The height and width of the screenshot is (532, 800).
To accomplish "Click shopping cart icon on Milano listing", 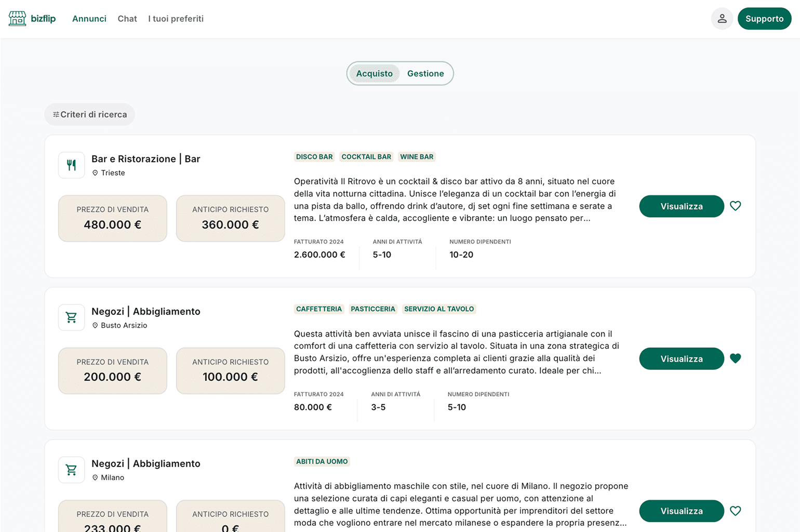I will (x=72, y=470).
